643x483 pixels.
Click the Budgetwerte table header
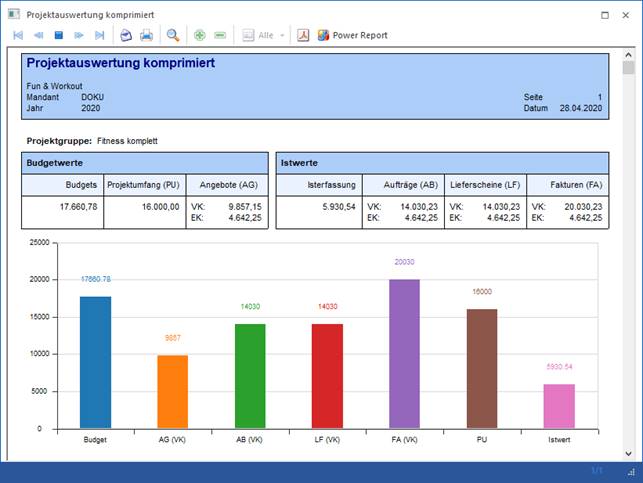pos(145,162)
